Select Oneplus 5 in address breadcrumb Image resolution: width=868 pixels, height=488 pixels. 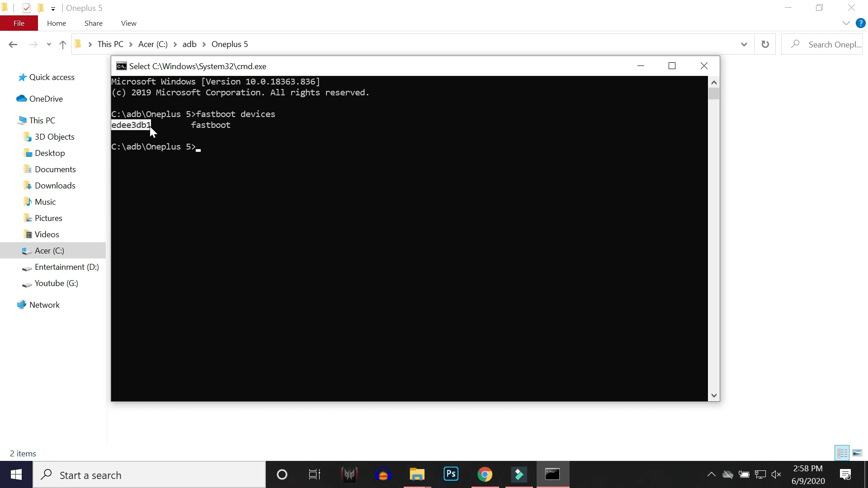230,44
